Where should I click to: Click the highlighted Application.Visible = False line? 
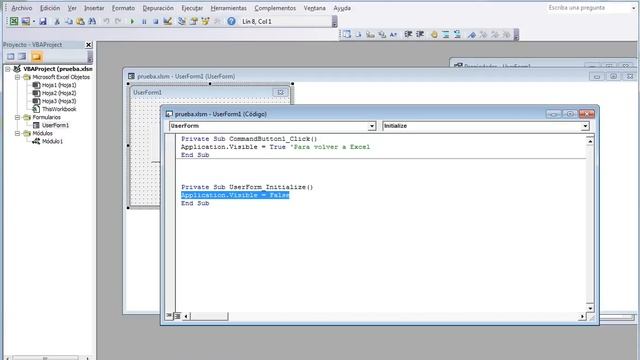(x=235, y=195)
